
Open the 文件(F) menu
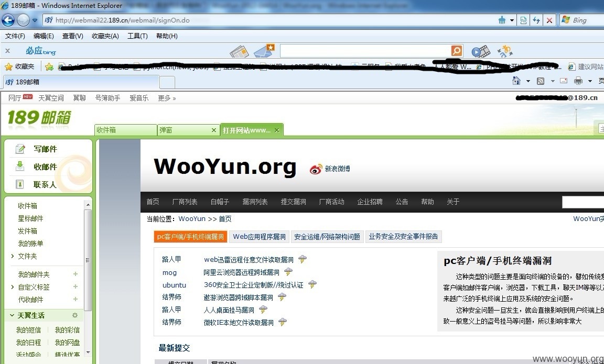coord(15,36)
